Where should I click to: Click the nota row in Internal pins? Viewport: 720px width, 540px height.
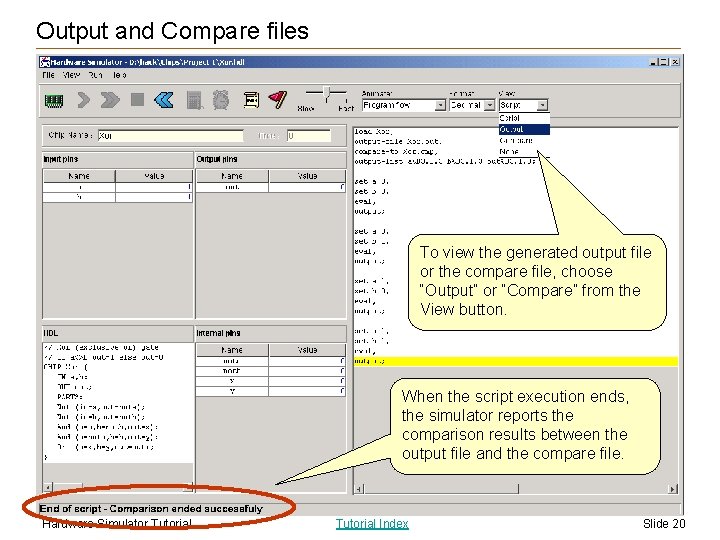pyautogui.click(x=271, y=361)
